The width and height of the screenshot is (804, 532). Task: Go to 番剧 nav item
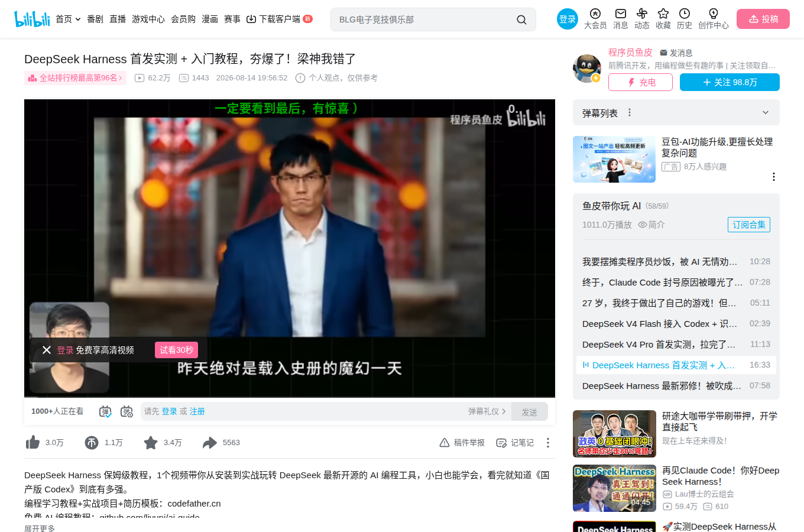click(95, 19)
